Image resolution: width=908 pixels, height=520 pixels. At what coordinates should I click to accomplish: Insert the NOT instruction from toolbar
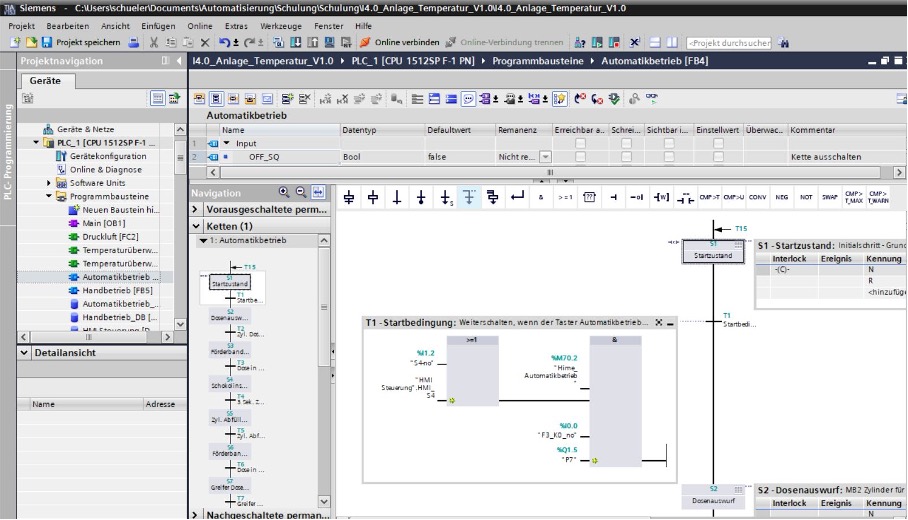click(805, 197)
